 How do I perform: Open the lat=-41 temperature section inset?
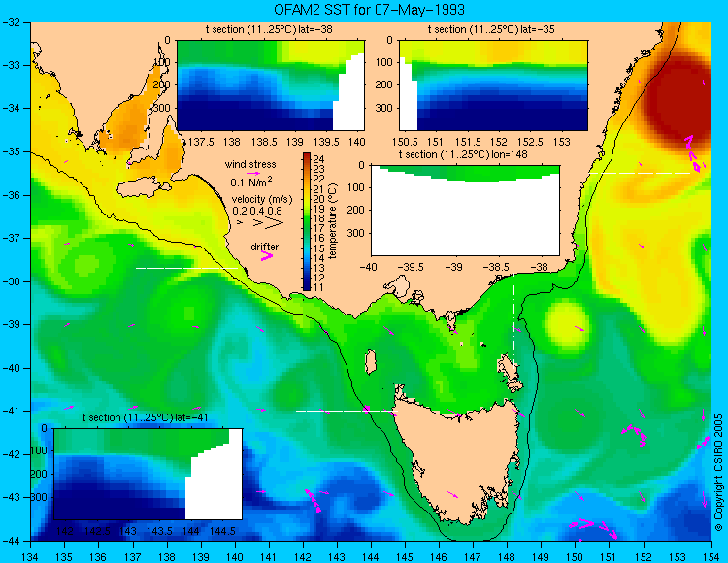click(149, 474)
